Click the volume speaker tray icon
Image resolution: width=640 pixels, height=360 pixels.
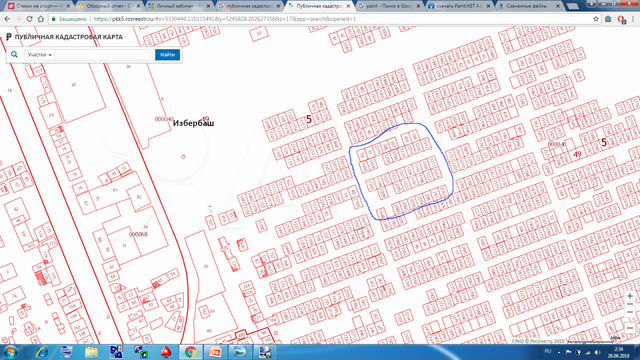click(597, 352)
